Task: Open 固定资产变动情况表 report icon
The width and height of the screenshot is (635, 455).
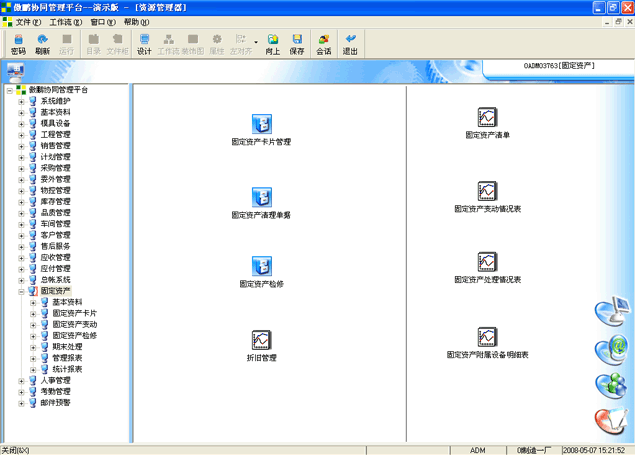Action: (x=487, y=191)
